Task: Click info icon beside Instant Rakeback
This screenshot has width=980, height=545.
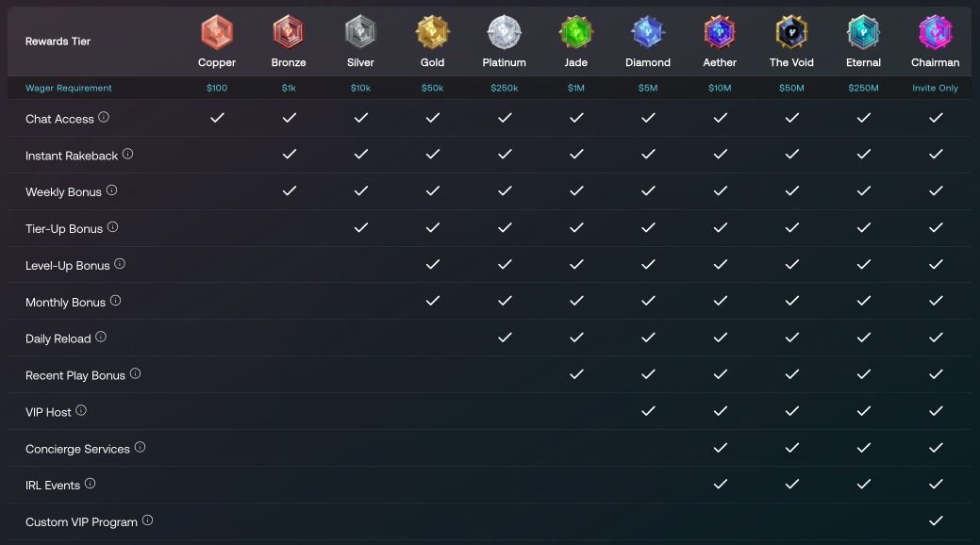Action: click(x=127, y=154)
